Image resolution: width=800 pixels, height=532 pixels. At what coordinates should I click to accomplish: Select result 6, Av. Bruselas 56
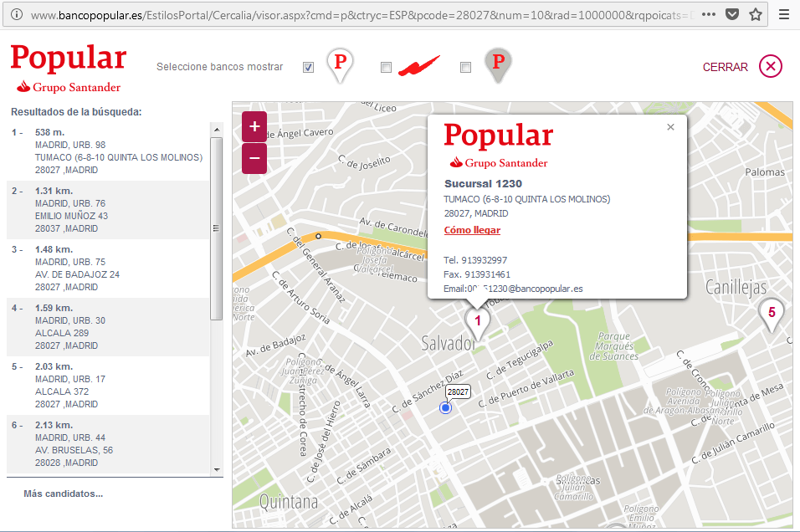tap(108, 444)
